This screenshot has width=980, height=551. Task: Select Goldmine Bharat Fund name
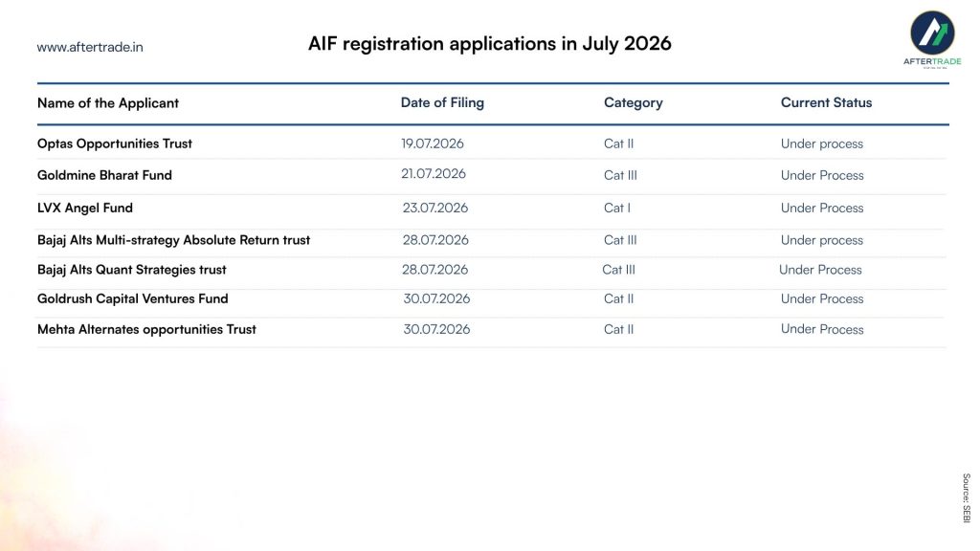point(104,176)
